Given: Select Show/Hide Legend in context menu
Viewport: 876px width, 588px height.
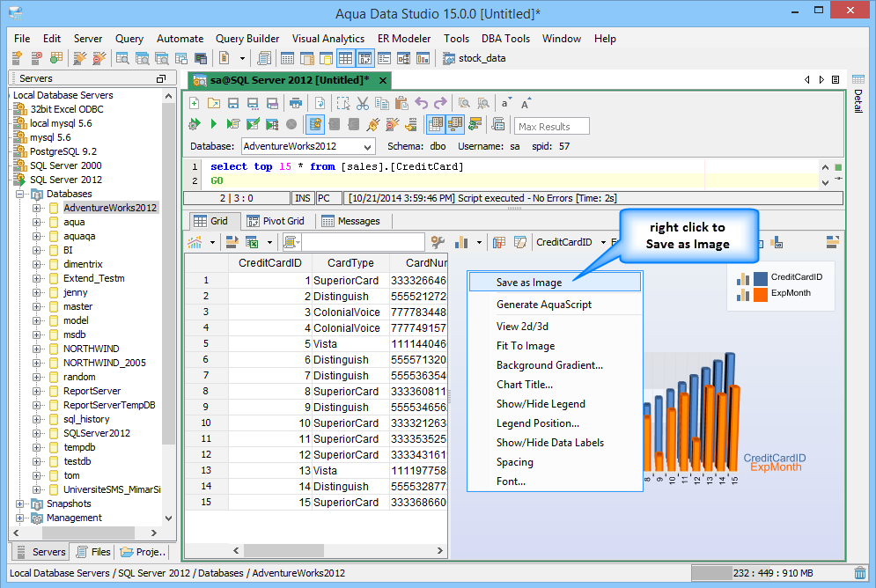Looking at the screenshot, I should 555,404.
